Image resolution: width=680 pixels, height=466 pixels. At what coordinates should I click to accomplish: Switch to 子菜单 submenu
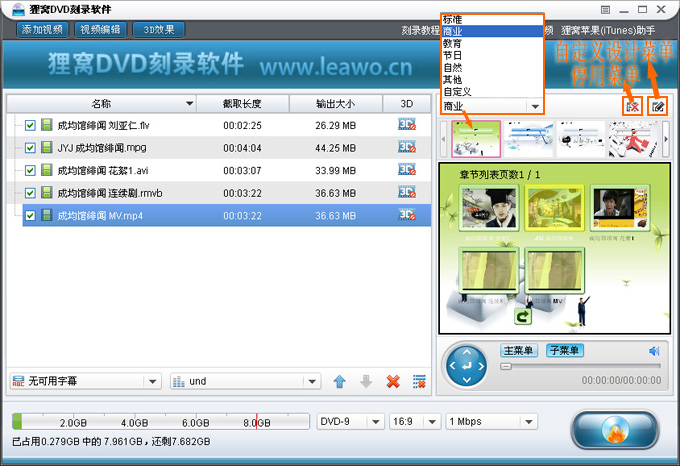click(x=565, y=351)
